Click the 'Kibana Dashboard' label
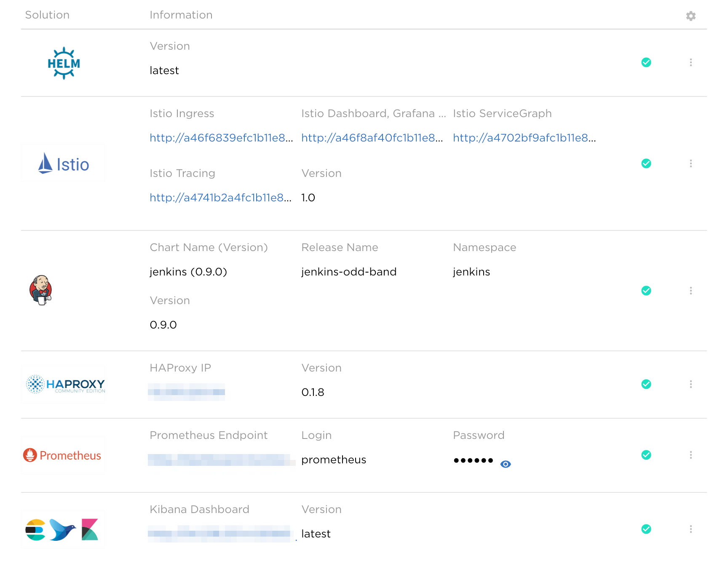728x572 pixels. point(200,509)
